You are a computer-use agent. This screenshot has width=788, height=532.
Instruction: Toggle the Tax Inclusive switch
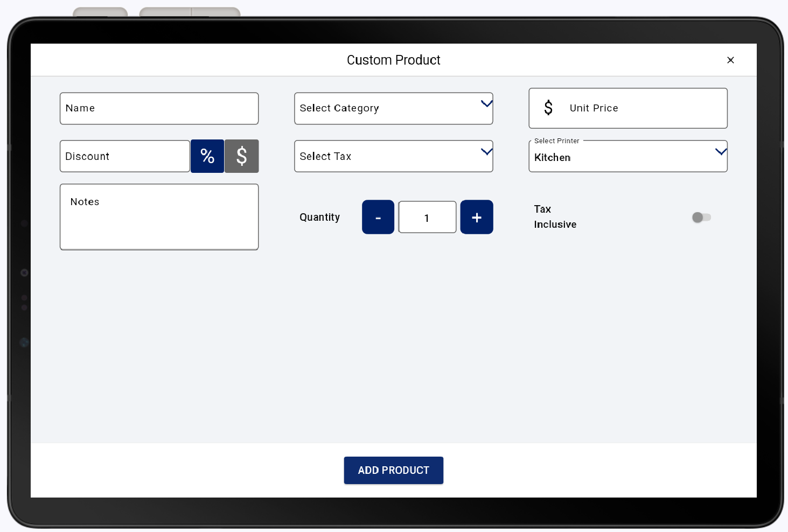(x=701, y=217)
